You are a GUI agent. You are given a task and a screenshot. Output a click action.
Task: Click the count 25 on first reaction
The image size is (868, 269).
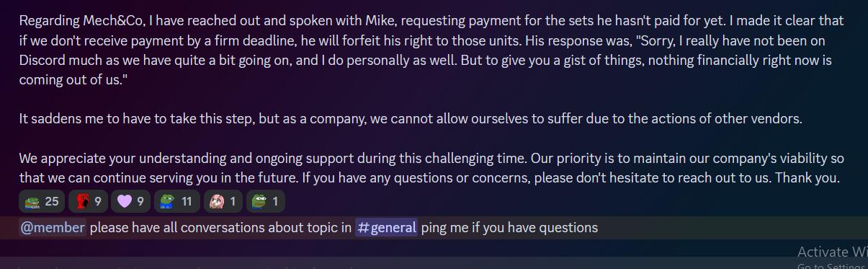[52, 202]
